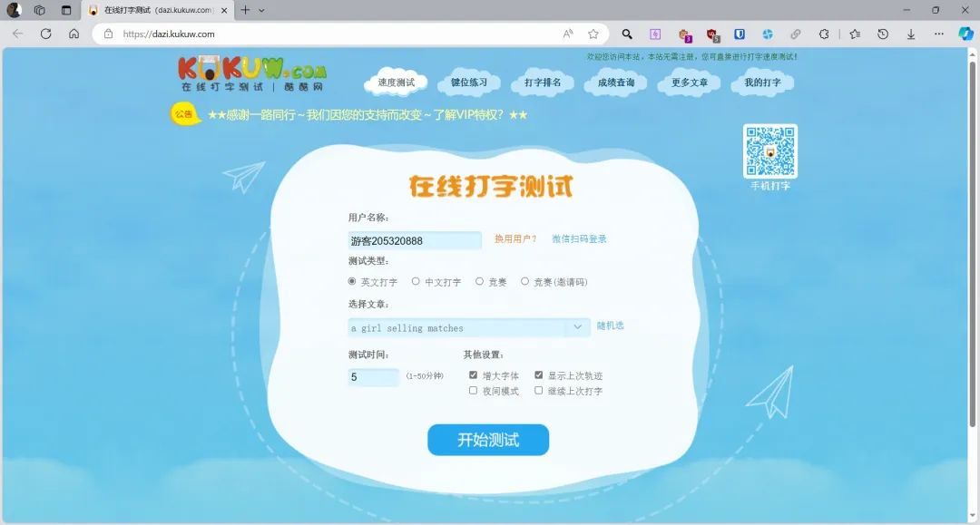Click the page vertical scrollbar thumb
The height and width of the screenshot is (525, 980).
[x=973, y=244]
